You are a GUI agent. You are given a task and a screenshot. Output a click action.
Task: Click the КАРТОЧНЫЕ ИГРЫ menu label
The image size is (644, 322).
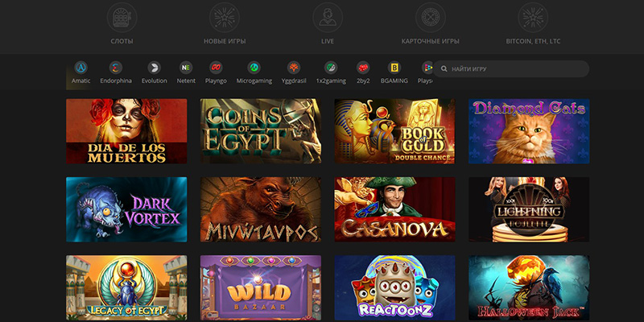pyautogui.click(x=431, y=42)
